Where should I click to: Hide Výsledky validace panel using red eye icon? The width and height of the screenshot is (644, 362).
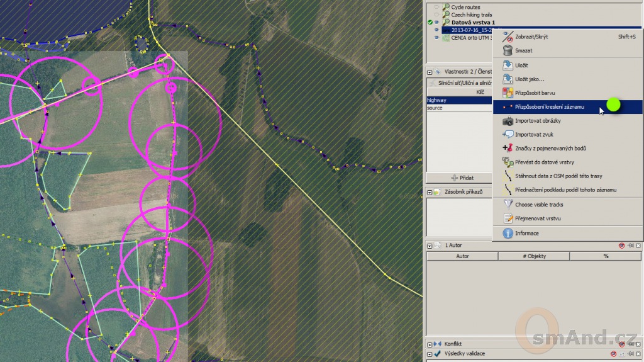613,354
